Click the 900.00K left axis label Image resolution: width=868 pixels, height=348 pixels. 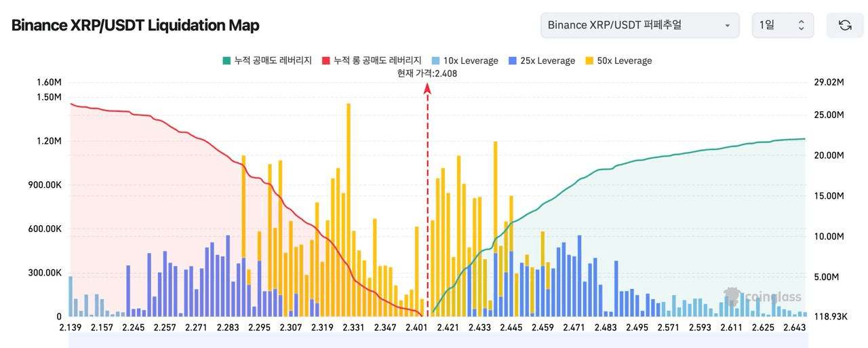coord(45,185)
